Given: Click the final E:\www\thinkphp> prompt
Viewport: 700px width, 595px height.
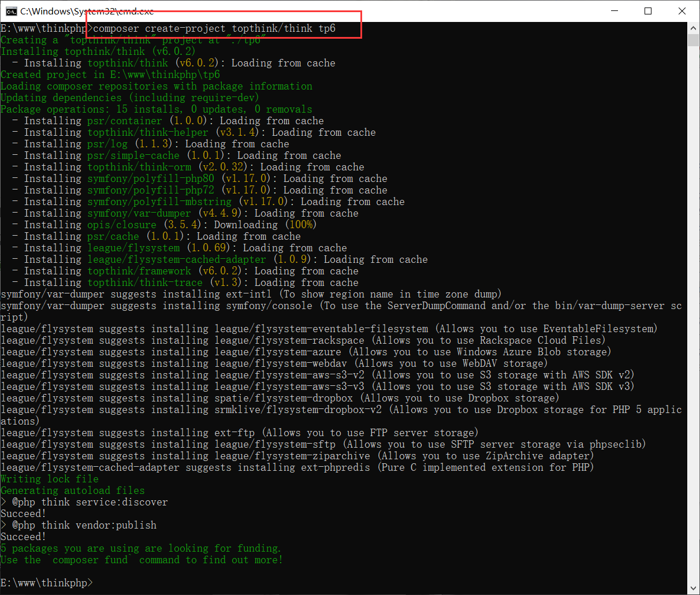Looking at the screenshot, I should 47,583.
